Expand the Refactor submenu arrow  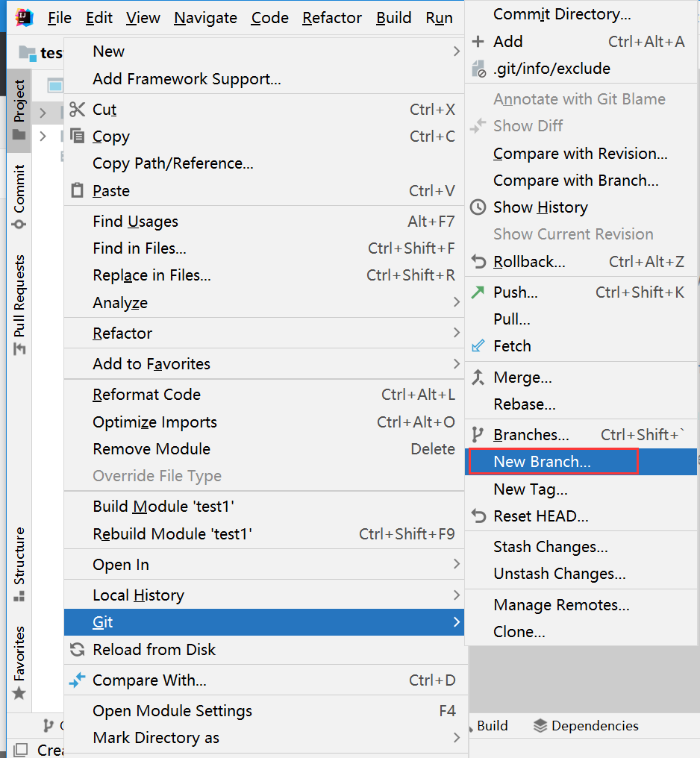point(457,333)
